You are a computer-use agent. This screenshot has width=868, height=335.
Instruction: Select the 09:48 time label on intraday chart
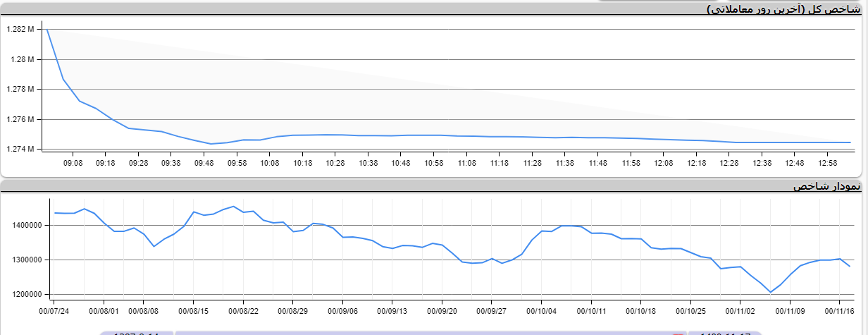click(204, 163)
